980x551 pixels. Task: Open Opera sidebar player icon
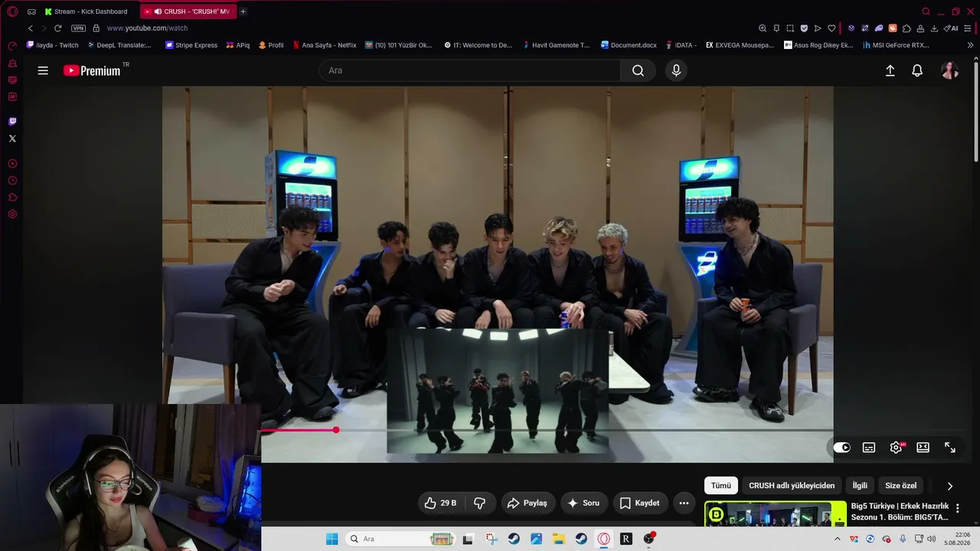(x=12, y=164)
